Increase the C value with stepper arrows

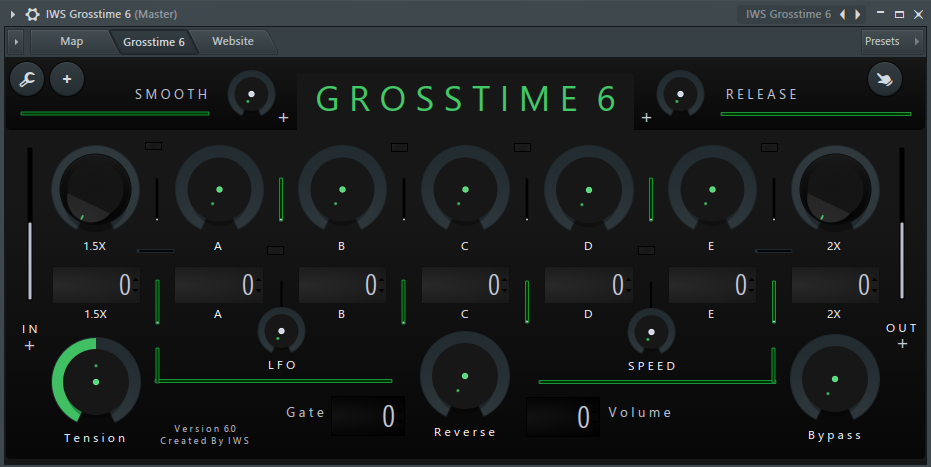[x=505, y=280]
